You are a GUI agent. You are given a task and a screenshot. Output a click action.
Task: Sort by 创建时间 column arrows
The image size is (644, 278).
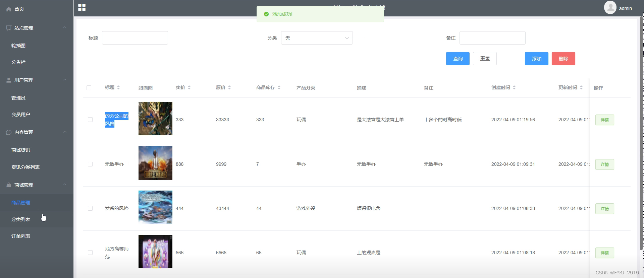(x=514, y=87)
